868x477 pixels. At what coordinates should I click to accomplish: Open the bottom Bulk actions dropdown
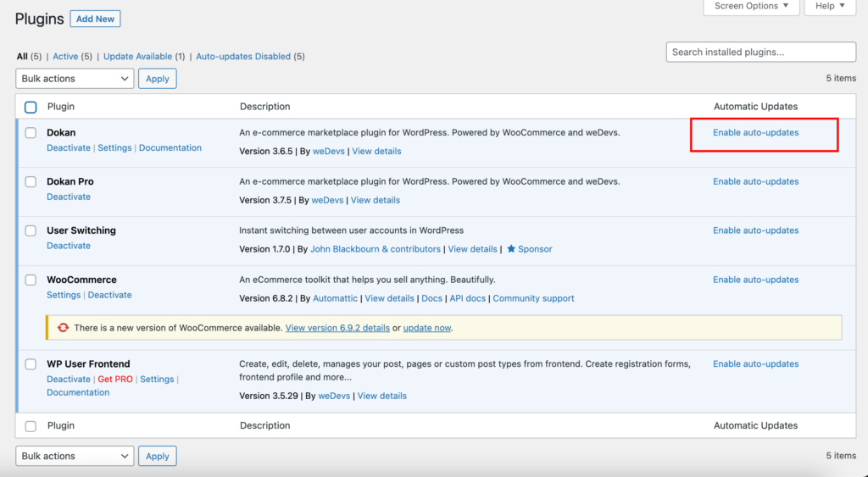pyautogui.click(x=75, y=456)
